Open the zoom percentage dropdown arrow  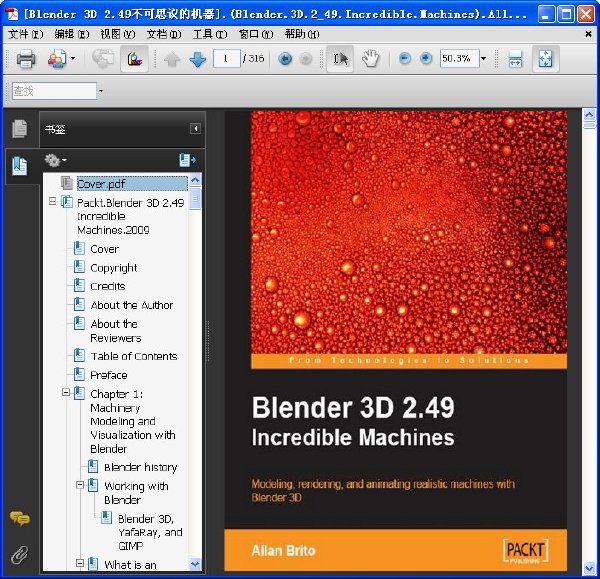pos(483,59)
